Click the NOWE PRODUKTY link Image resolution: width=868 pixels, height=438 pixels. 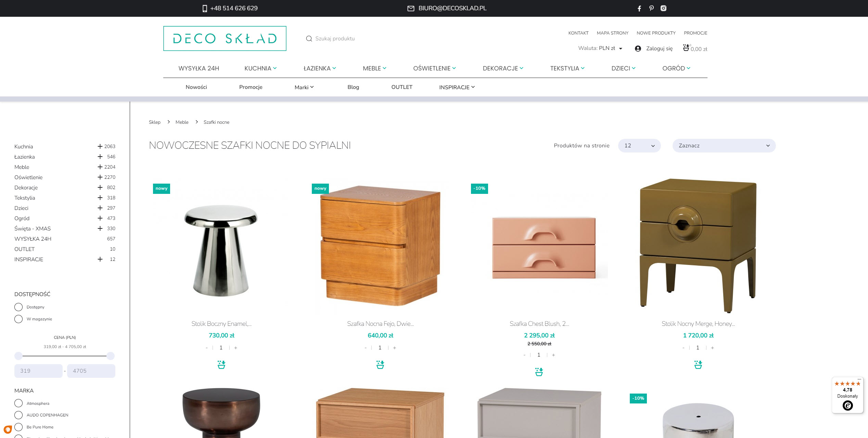656,33
